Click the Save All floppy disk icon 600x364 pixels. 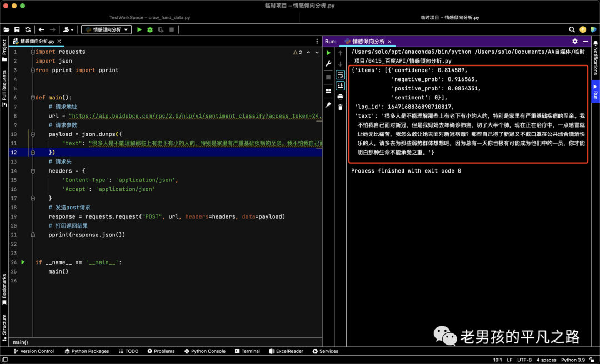pyautogui.click(x=17, y=29)
